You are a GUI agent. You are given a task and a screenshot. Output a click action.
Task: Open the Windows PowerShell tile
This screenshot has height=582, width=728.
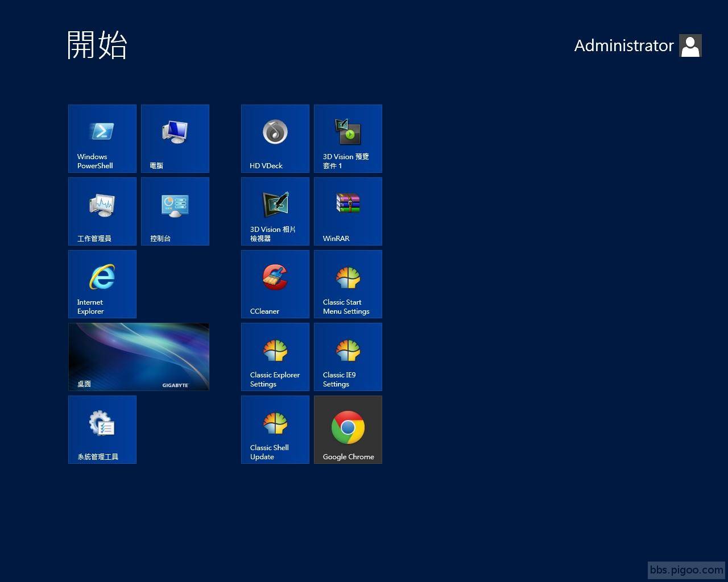click(x=102, y=139)
